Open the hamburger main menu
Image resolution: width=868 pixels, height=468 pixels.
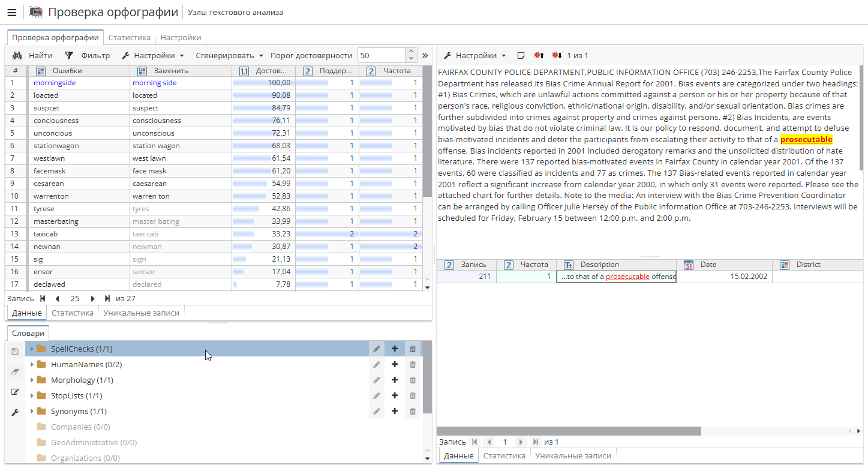12,12
